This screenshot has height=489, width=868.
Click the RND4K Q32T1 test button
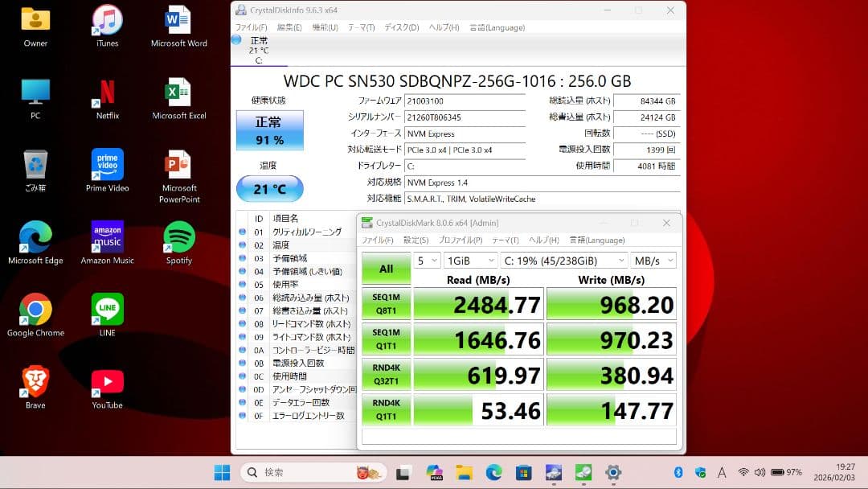pos(386,374)
